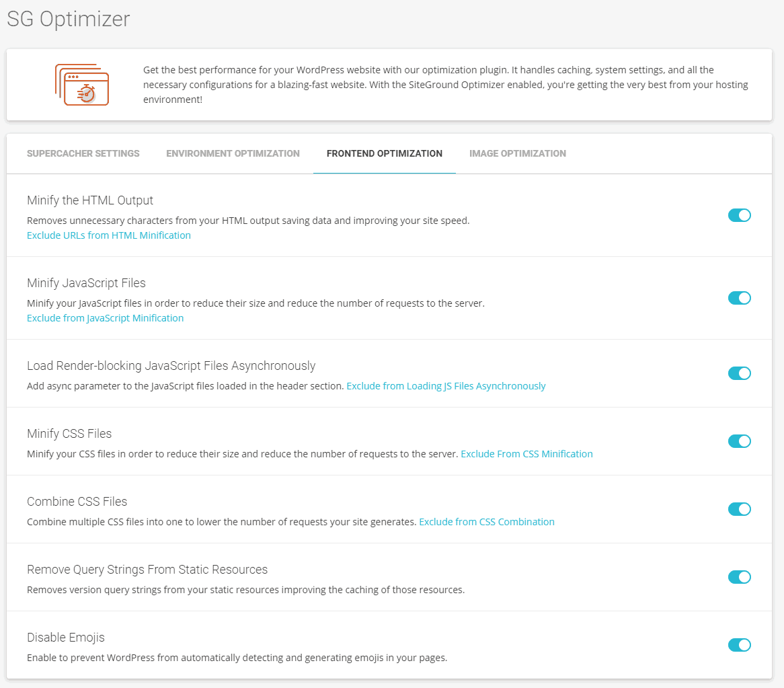
Task: Click the Minify the HTML Output heading
Action: click(90, 200)
